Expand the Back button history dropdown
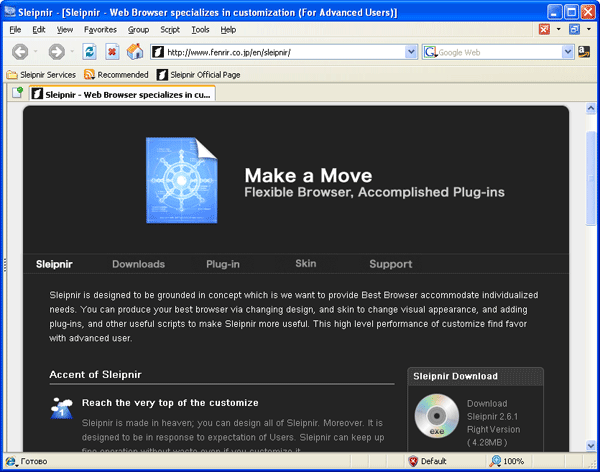The height and width of the screenshot is (472, 600). point(36,52)
